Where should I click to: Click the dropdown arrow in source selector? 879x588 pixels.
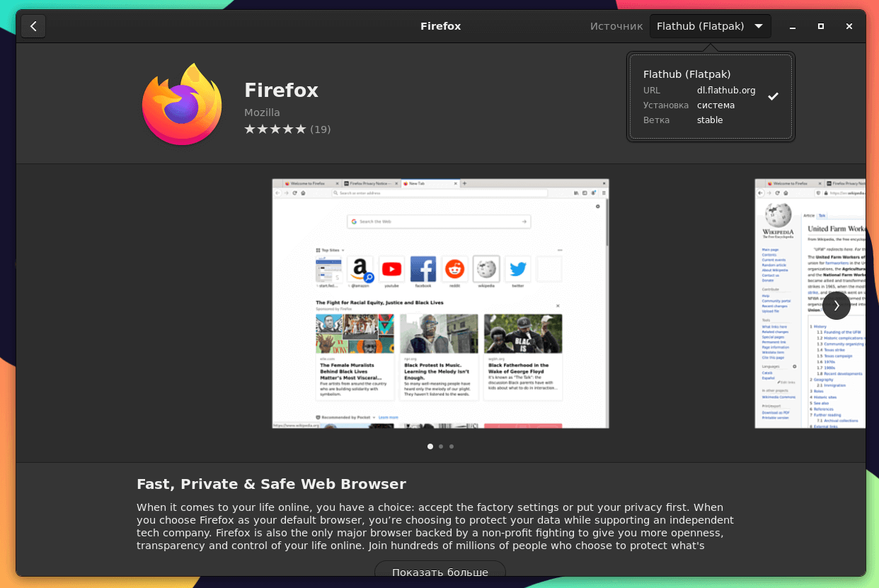coord(759,26)
